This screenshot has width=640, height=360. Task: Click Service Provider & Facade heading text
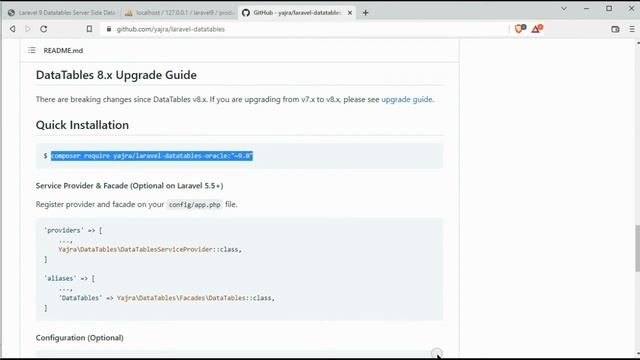click(x=129, y=186)
